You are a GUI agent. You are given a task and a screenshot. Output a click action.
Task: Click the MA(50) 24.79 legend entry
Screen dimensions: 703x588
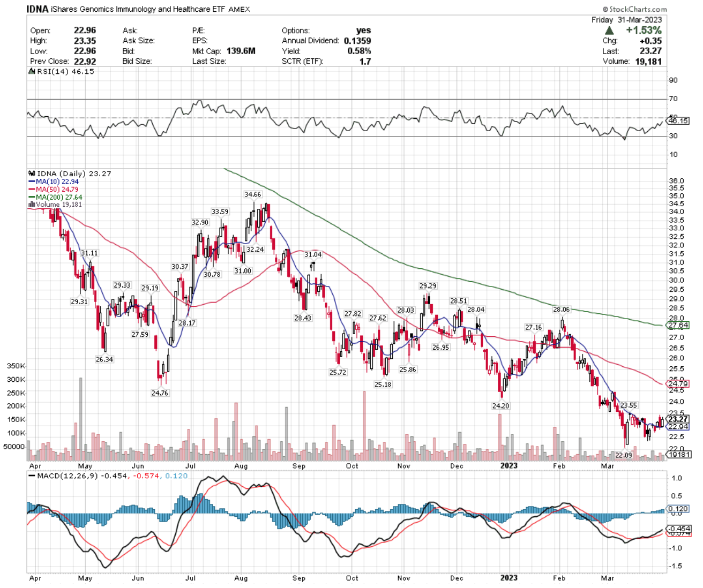pos(54,189)
